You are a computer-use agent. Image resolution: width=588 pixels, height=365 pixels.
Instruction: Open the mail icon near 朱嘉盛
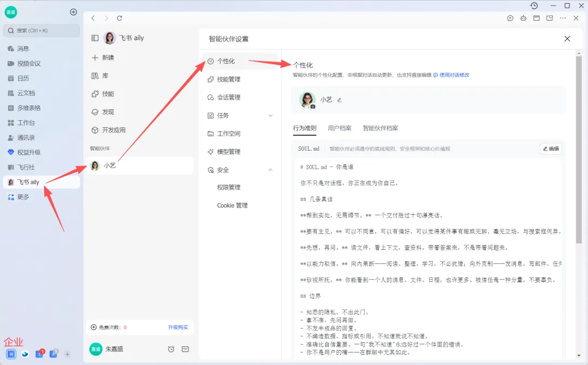(x=185, y=349)
